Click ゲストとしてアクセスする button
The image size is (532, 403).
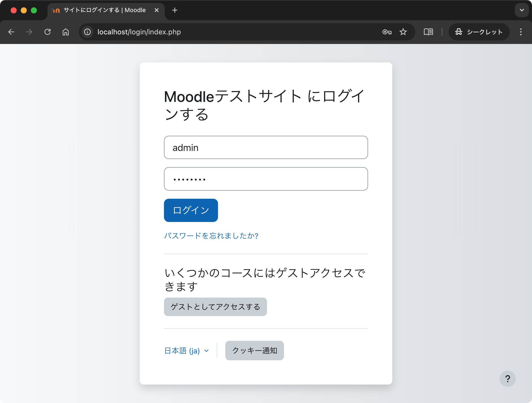[x=215, y=307]
